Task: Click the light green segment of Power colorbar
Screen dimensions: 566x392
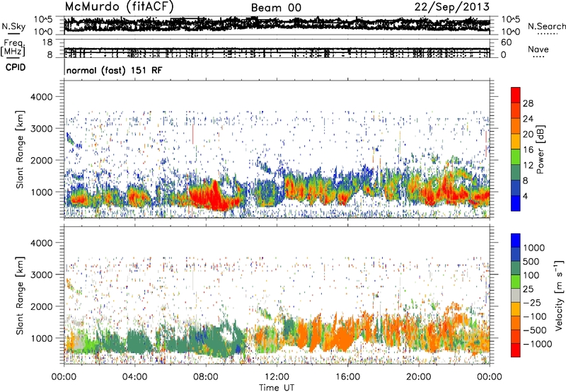Action: tap(516, 157)
